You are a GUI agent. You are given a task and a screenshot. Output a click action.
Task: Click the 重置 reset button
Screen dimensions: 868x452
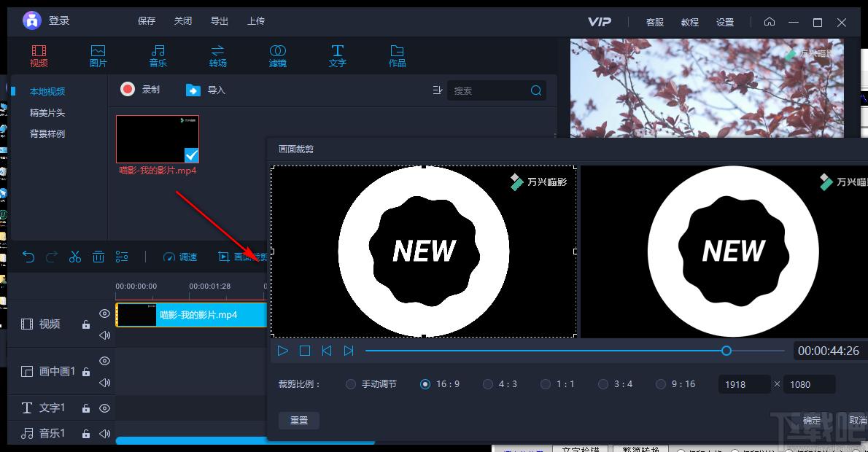click(299, 421)
